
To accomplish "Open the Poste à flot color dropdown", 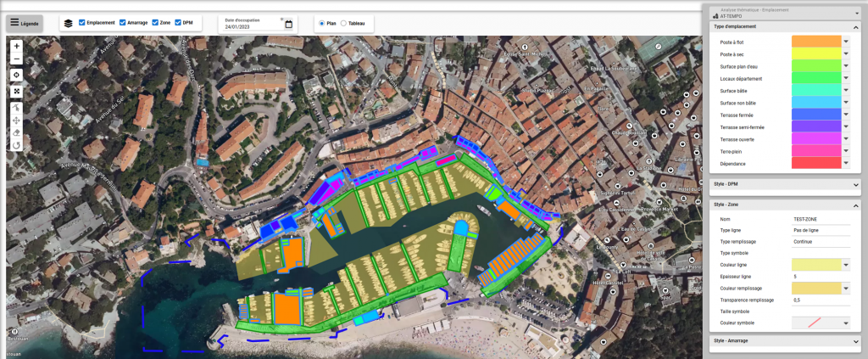I will pyautogui.click(x=846, y=42).
